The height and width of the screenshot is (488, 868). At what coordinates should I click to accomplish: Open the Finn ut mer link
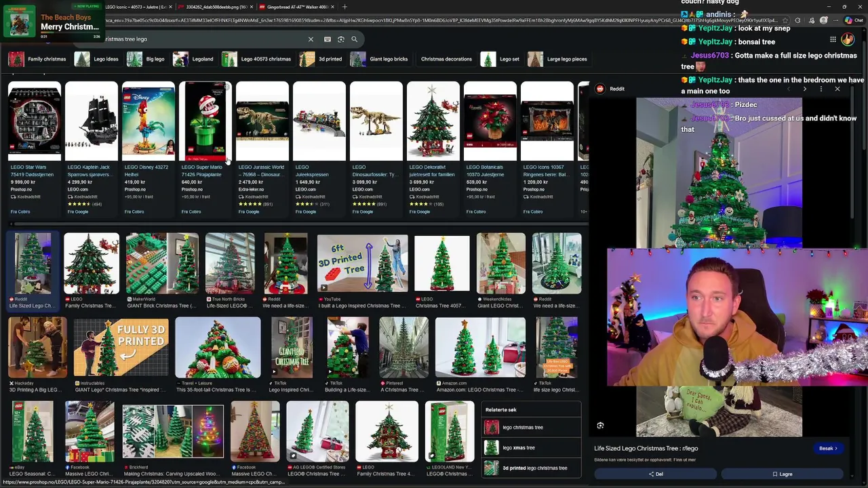pos(685,460)
